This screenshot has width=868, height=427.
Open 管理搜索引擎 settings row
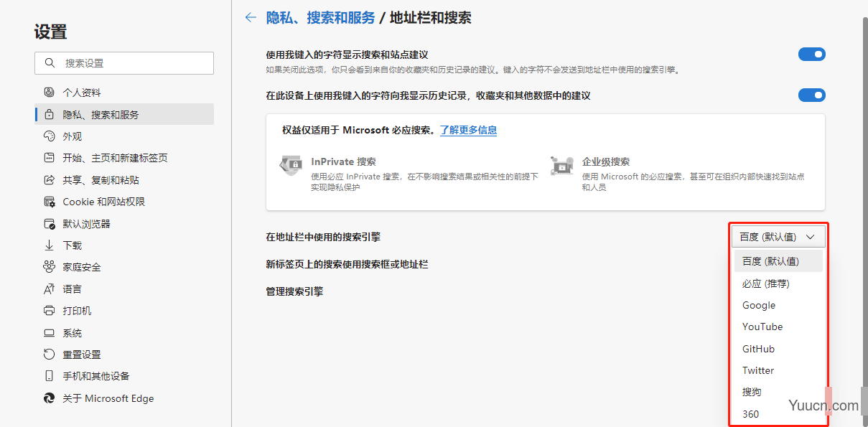click(x=294, y=291)
